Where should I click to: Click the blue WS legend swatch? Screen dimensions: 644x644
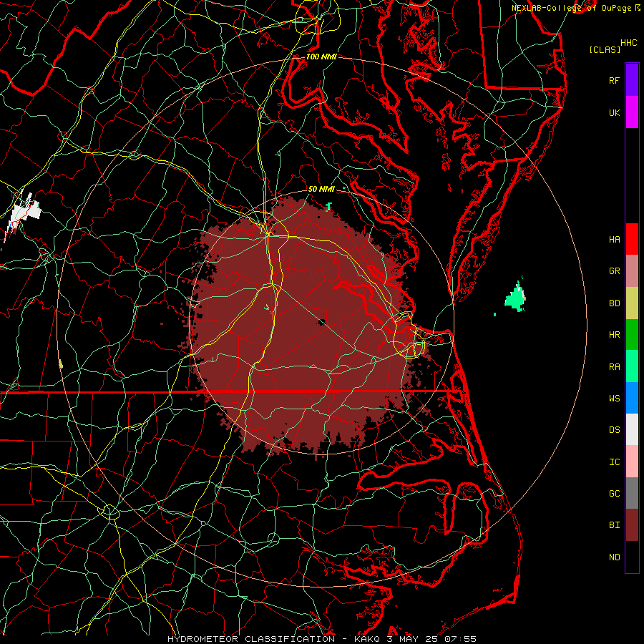coord(632,398)
